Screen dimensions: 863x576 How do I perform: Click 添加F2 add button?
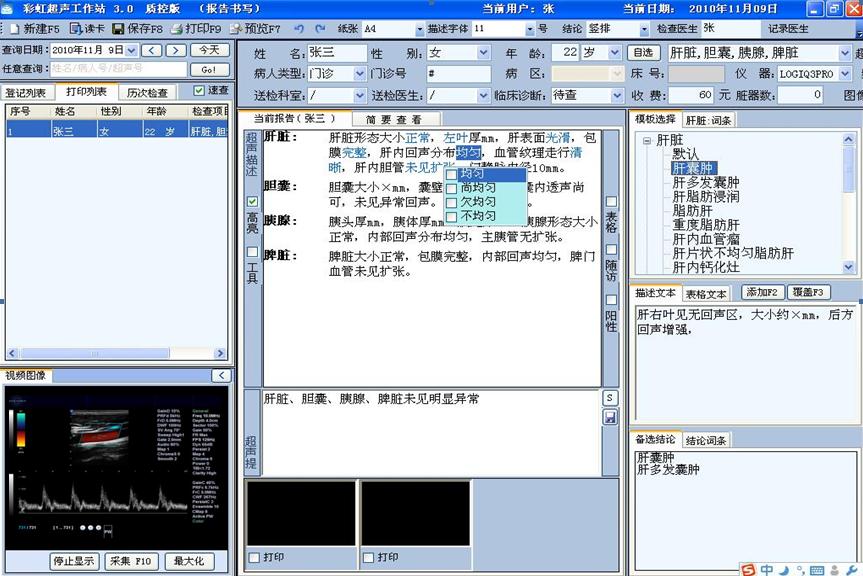pyautogui.click(x=762, y=293)
